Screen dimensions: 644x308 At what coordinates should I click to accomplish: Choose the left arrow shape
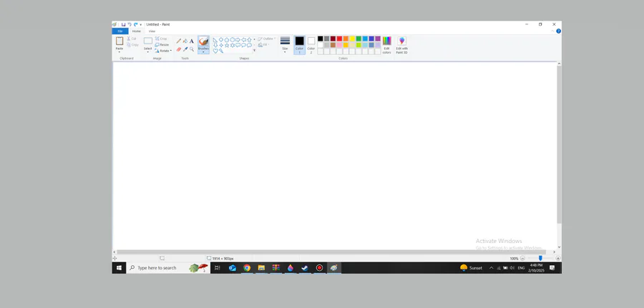pyautogui.click(x=244, y=40)
